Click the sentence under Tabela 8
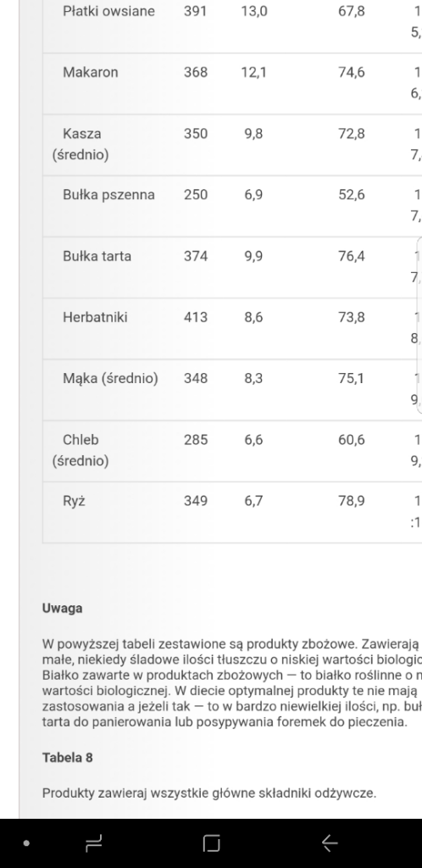 (209, 793)
